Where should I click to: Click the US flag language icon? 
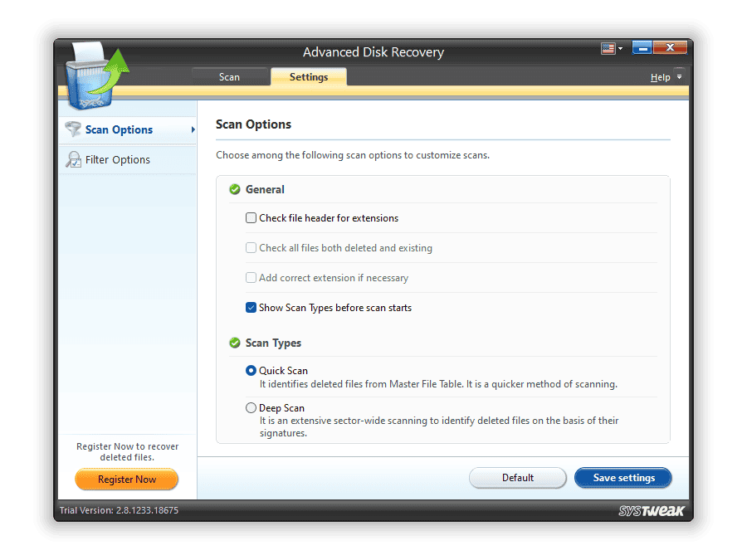pos(608,48)
